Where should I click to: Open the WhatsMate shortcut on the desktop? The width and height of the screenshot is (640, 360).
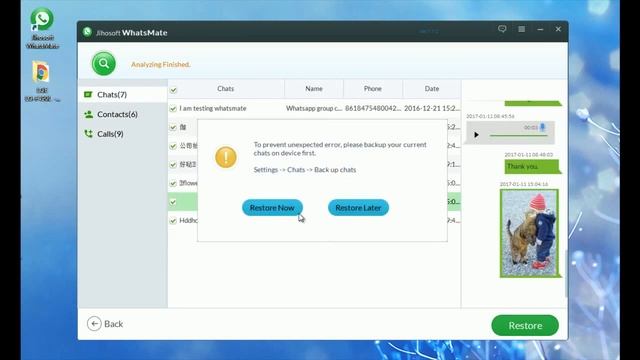[42, 28]
